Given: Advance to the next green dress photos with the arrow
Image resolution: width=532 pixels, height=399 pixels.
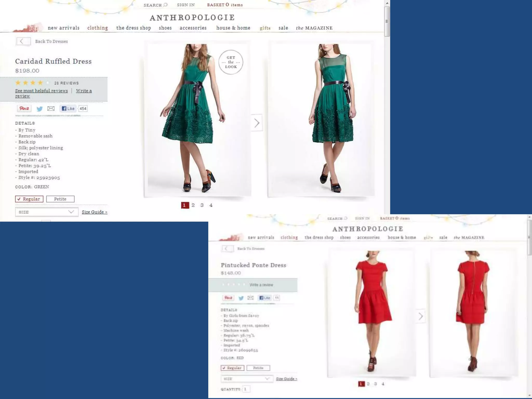Looking at the screenshot, I should pyautogui.click(x=257, y=123).
